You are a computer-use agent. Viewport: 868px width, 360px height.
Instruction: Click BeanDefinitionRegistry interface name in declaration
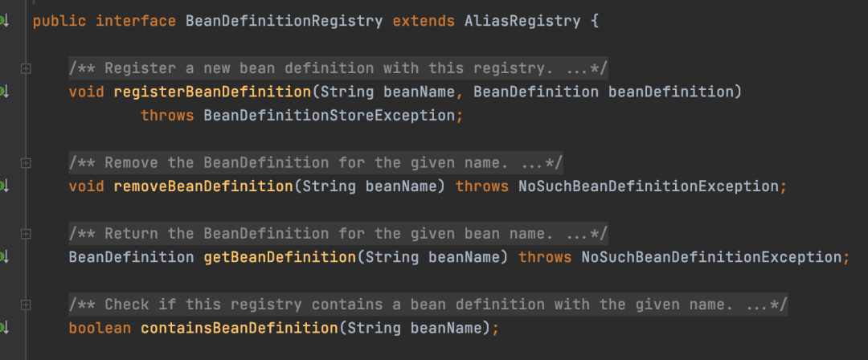click(x=285, y=22)
